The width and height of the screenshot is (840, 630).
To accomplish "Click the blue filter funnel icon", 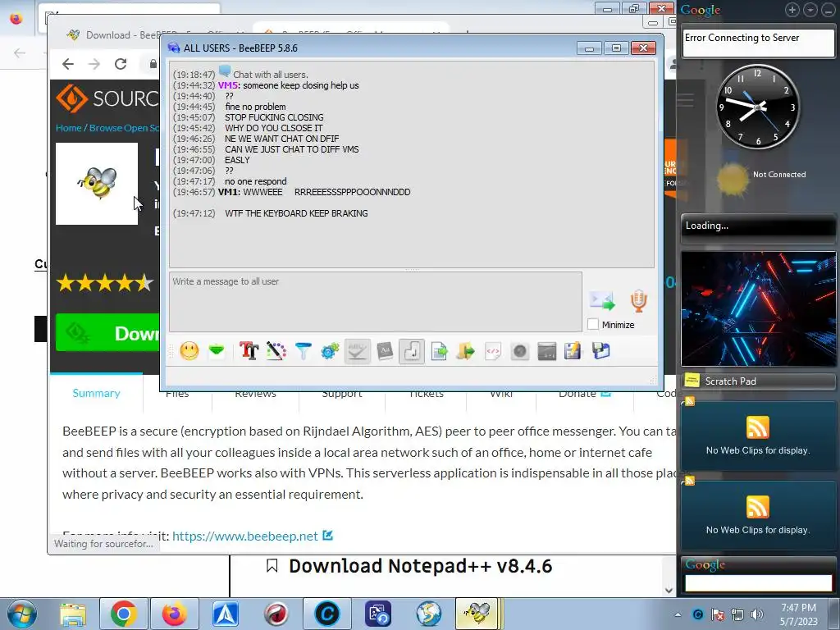I will pyautogui.click(x=304, y=351).
